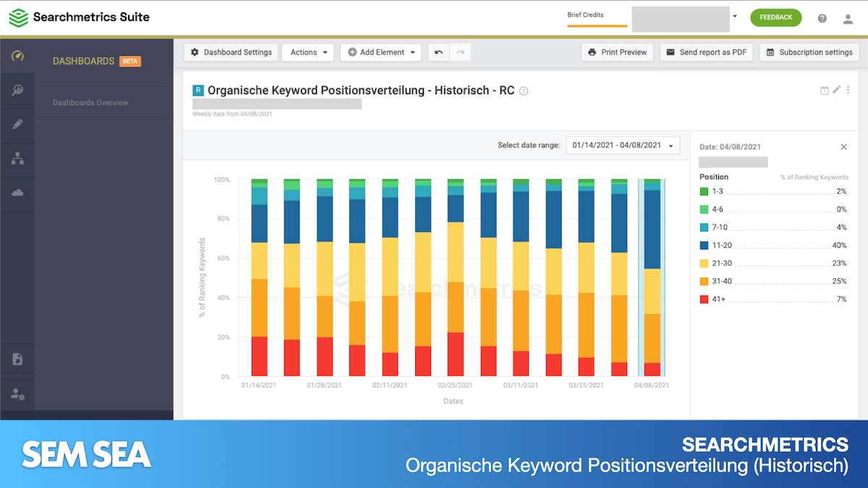Select the Brief Credits tab
Viewport: 868px width, 488px height.
tap(585, 15)
